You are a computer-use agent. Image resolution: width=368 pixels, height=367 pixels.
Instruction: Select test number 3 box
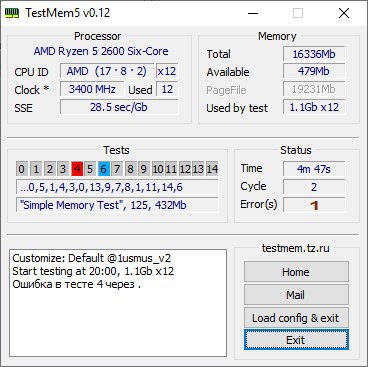click(x=63, y=169)
